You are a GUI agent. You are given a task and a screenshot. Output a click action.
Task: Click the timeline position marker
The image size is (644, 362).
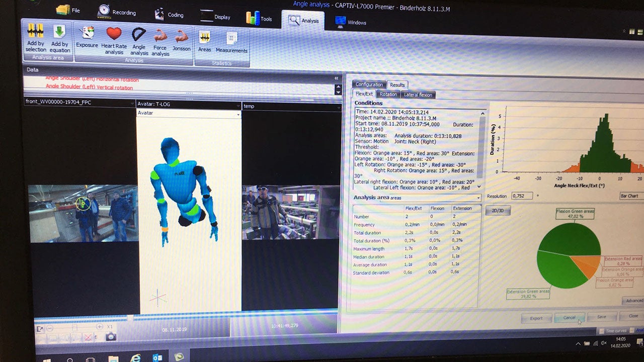pyautogui.click(x=131, y=318)
